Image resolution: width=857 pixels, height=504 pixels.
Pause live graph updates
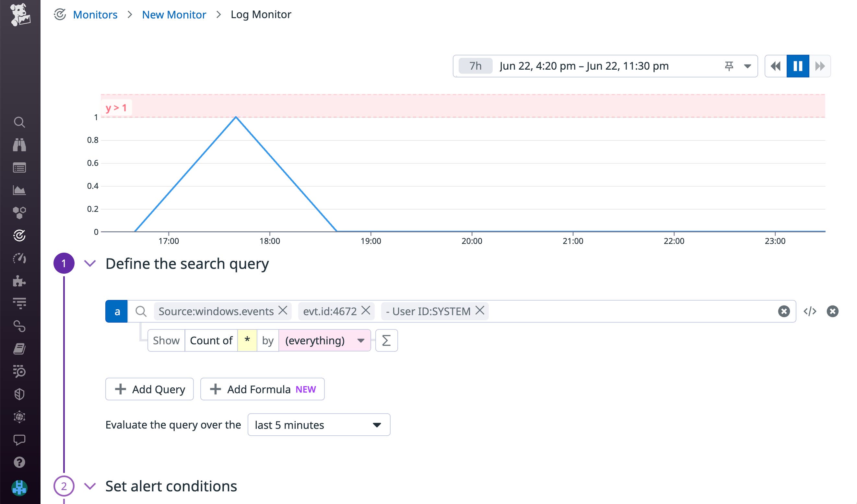(x=798, y=66)
